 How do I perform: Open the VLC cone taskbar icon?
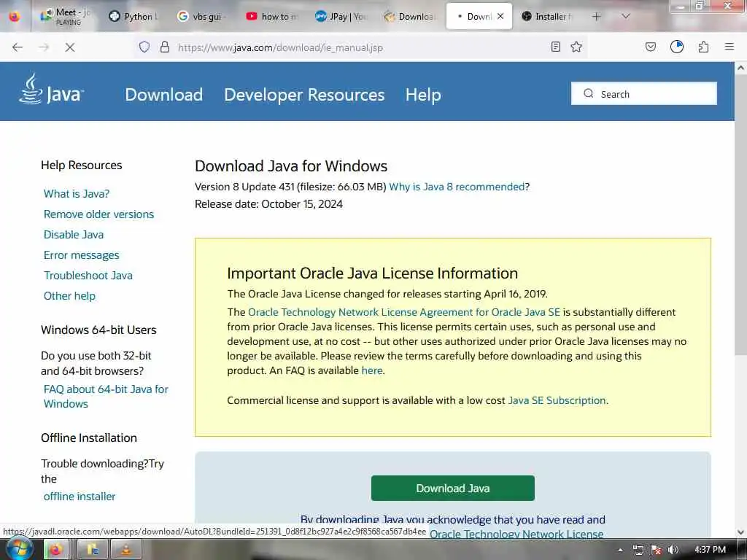pyautogui.click(x=126, y=550)
